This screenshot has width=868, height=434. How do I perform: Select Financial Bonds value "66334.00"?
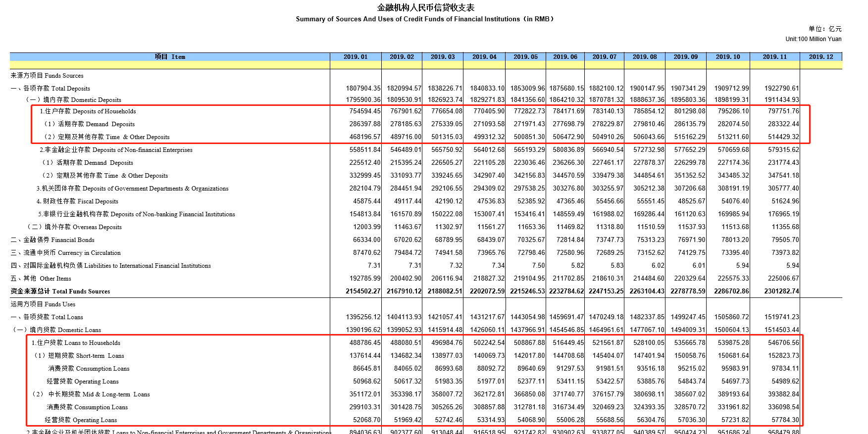coord(367,240)
